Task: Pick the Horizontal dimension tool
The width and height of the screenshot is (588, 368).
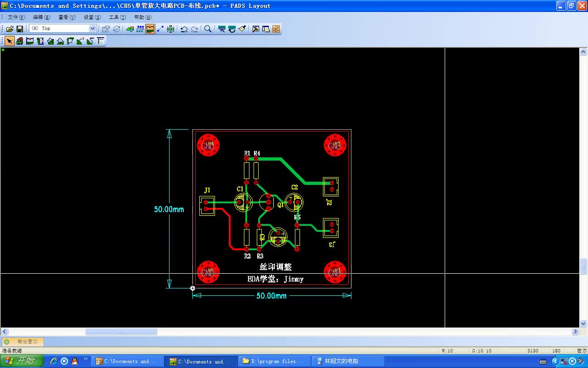Action: [x=30, y=41]
